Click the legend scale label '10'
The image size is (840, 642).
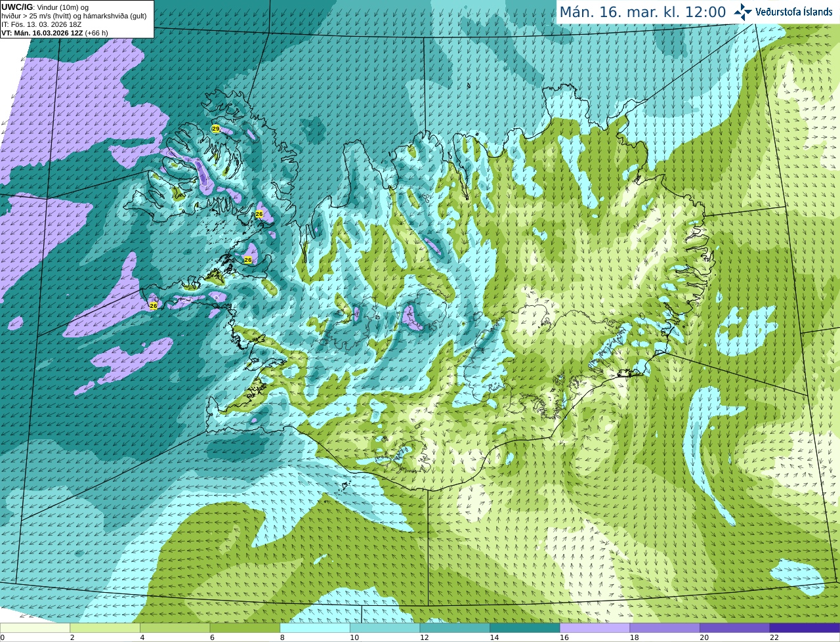(354, 637)
